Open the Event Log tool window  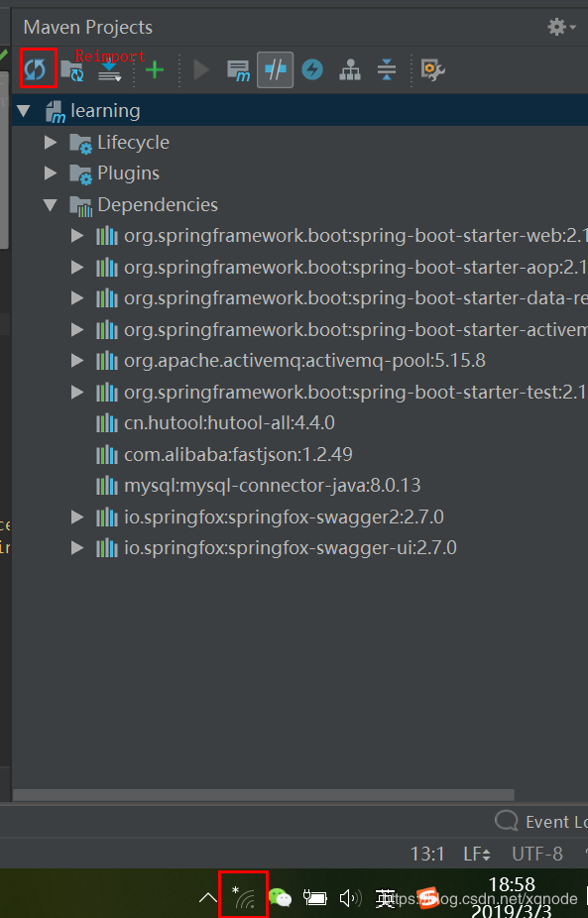541,822
